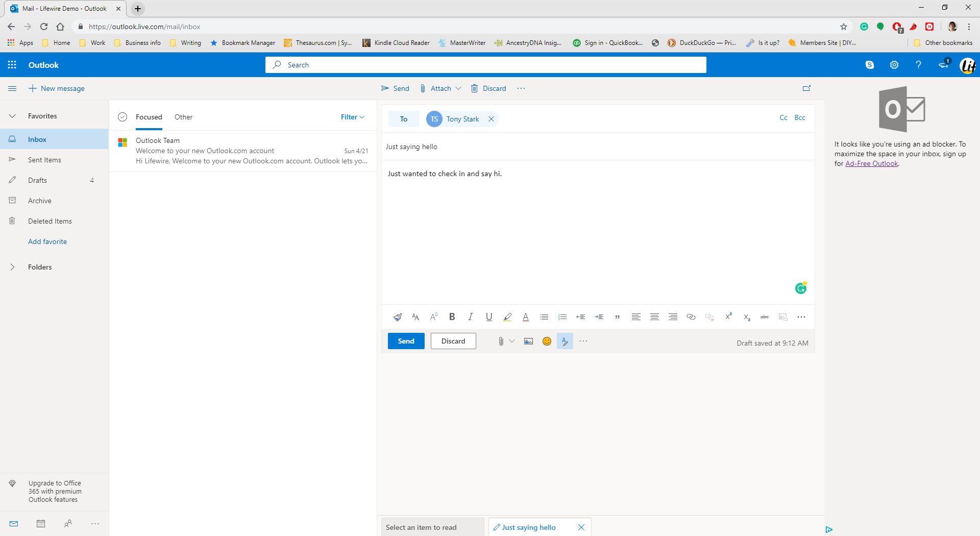Open more formatting options ellipsis
The image size is (980, 536).
coord(801,317)
